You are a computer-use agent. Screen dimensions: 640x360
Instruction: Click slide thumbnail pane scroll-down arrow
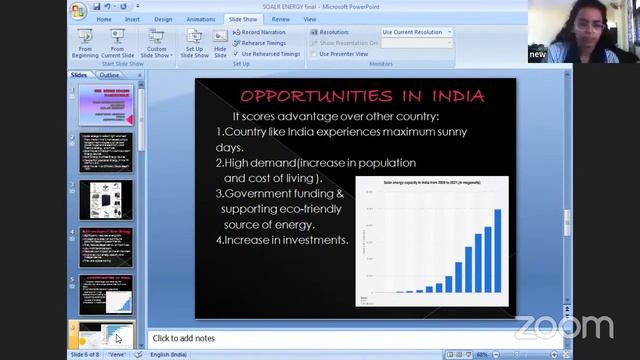point(141,345)
